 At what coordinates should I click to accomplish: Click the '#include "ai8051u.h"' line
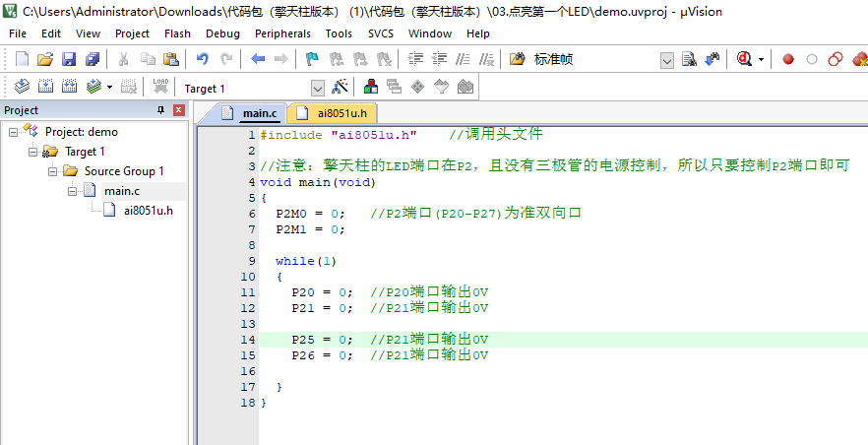pos(339,135)
